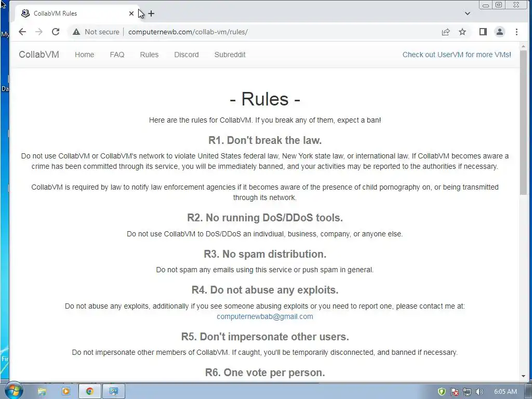Image resolution: width=532 pixels, height=399 pixels.
Task: Click the '- Rules -' page title
Action: click(x=264, y=99)
